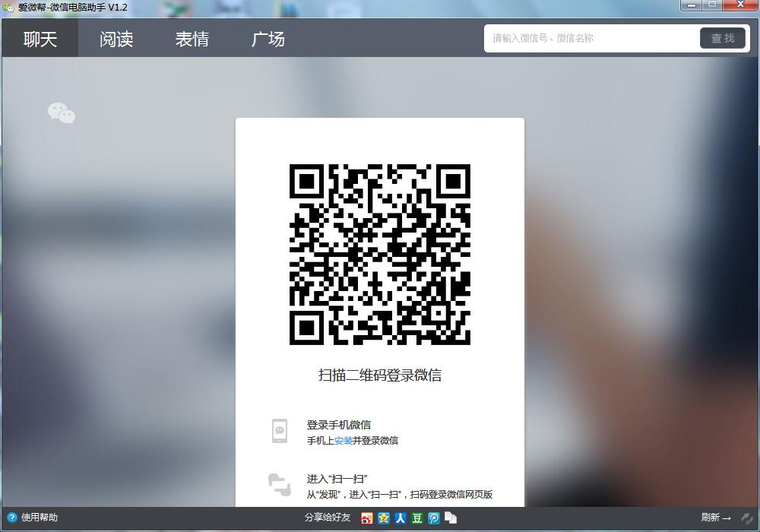Share to Sina Weibo icon

coord(367,518)
